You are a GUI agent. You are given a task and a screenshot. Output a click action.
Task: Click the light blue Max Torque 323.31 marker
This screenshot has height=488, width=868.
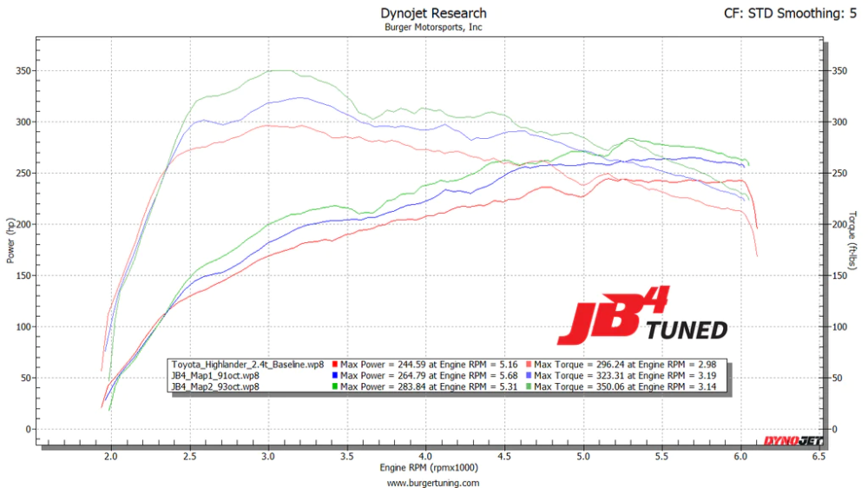tap(529, 375)
